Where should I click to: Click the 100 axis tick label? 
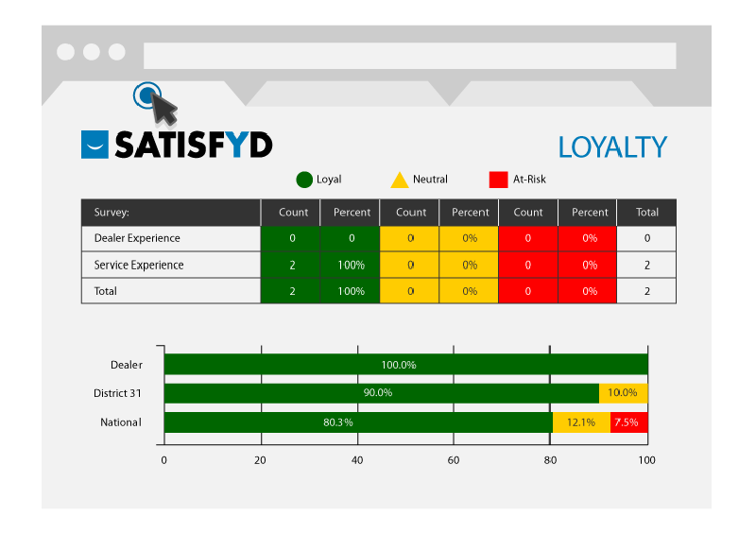tap(646, 460)
